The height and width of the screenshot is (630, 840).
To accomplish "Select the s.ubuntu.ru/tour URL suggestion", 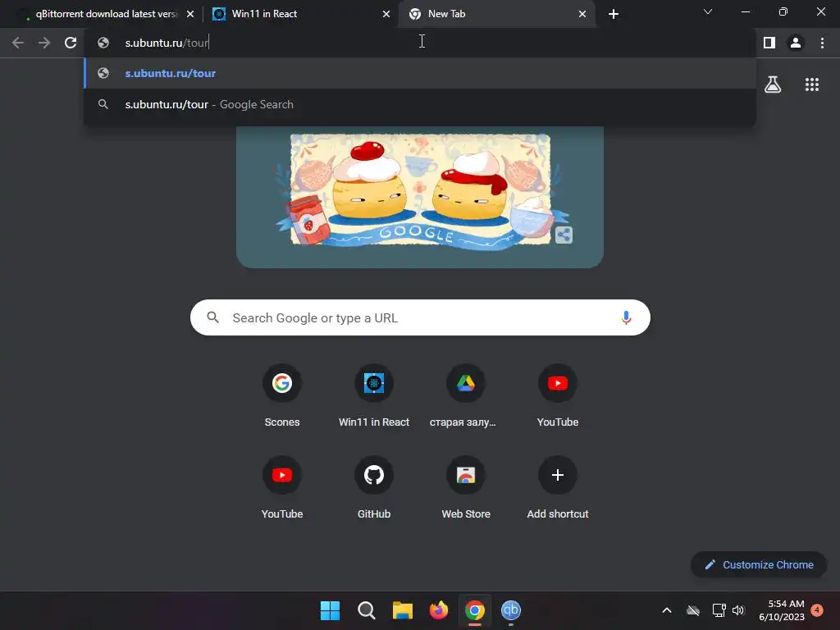I will [x=420, y=73].
